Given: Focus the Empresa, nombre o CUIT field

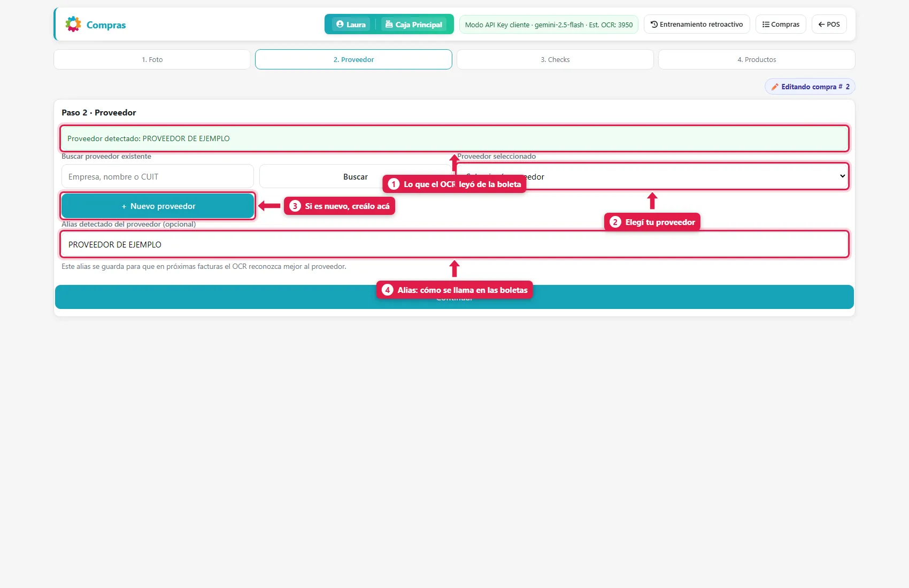Looking at the screenshot, I should [x=158, y=176].
